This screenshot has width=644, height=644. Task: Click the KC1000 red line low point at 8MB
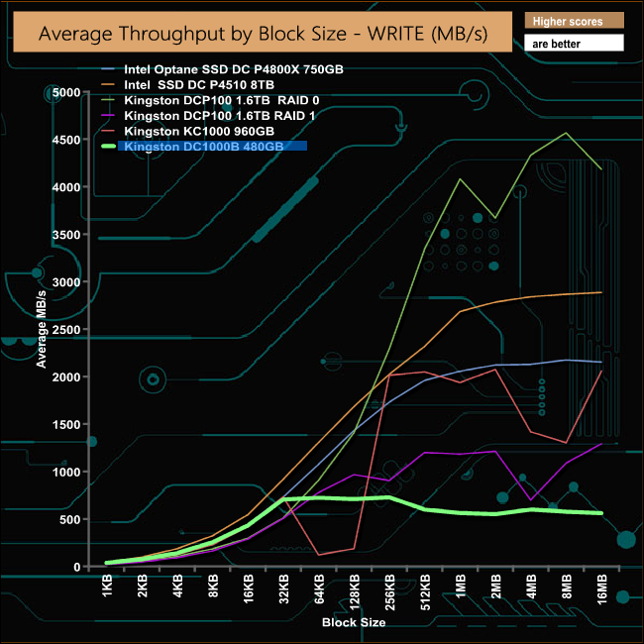click(x=567, y=443)
